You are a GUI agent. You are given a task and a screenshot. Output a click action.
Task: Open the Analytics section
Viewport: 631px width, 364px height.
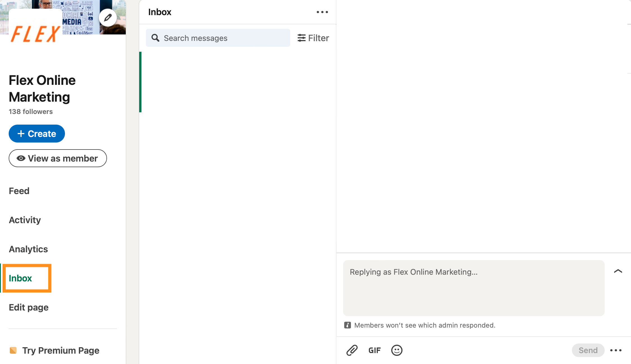pyautogui.click(x=28, y=249)
